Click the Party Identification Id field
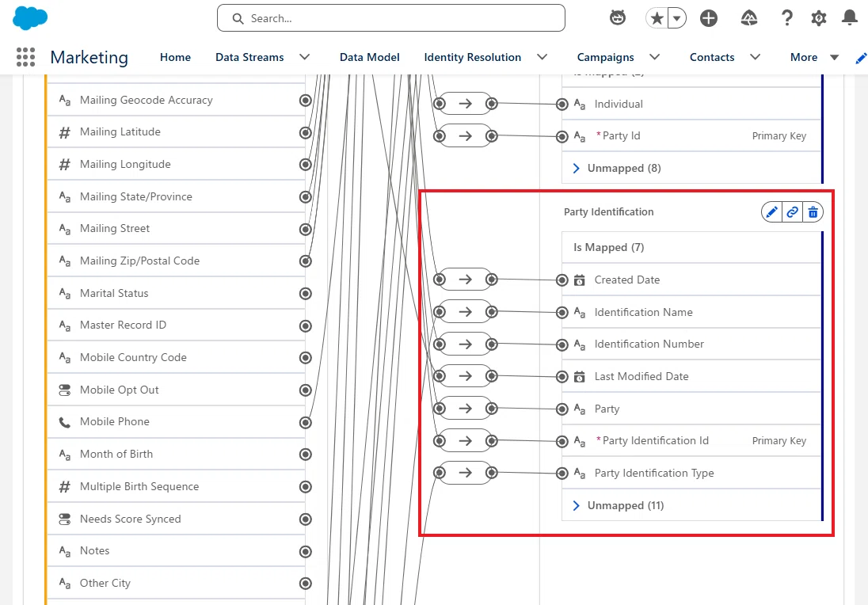This screenshot has width=868, height=605. [691, 440]
